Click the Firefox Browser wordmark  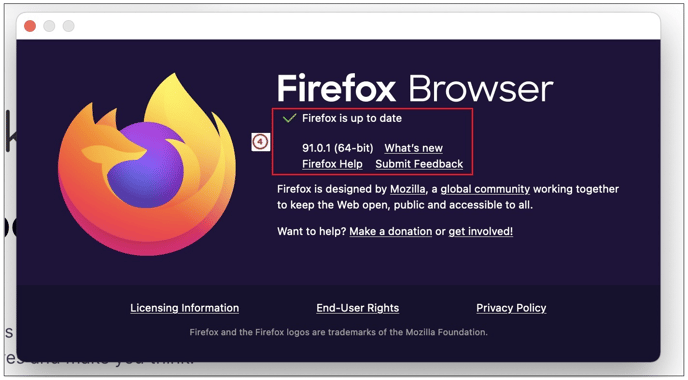pyautogui.click(x=415, y=88)
